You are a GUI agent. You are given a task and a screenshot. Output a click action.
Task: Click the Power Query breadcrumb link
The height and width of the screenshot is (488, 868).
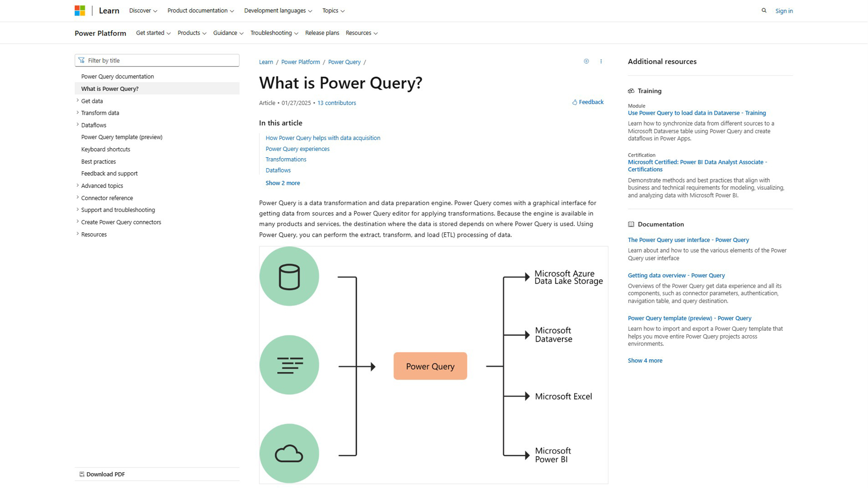click(344, 62)
